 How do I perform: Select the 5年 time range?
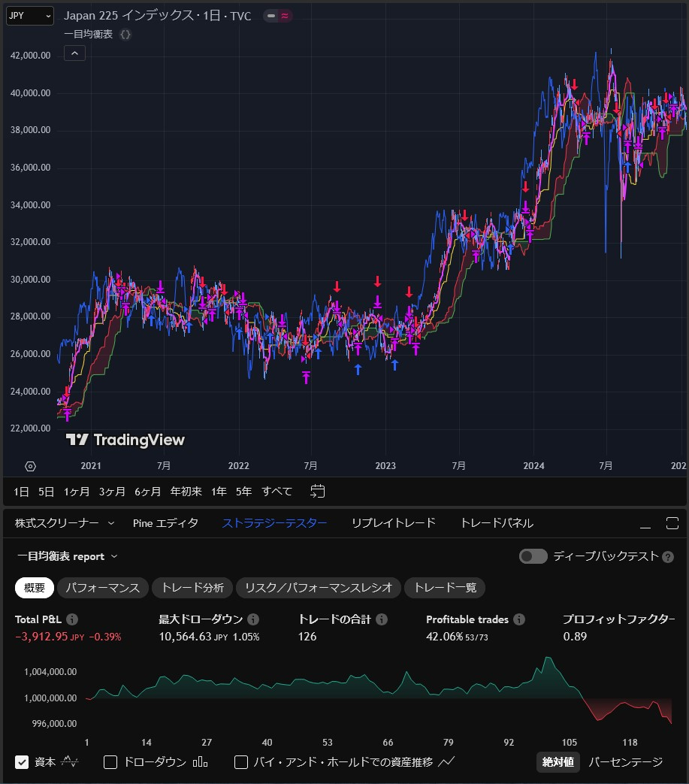point(244,492)
